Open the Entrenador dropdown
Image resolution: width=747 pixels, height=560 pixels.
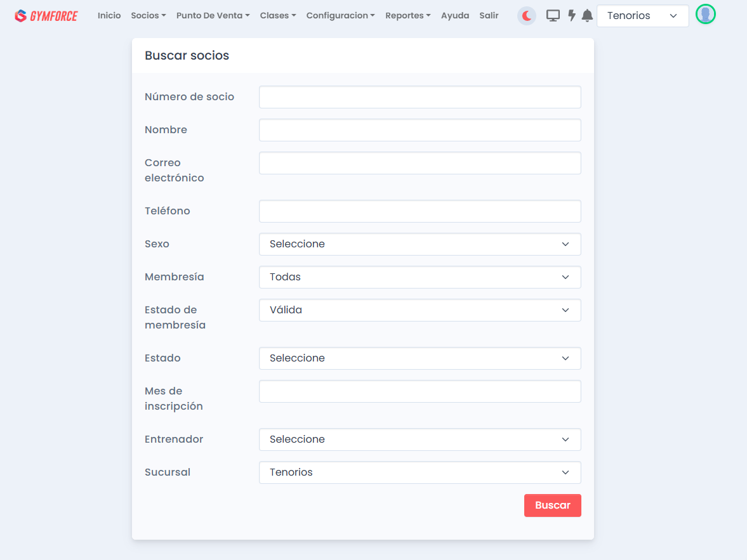[420, 440]
